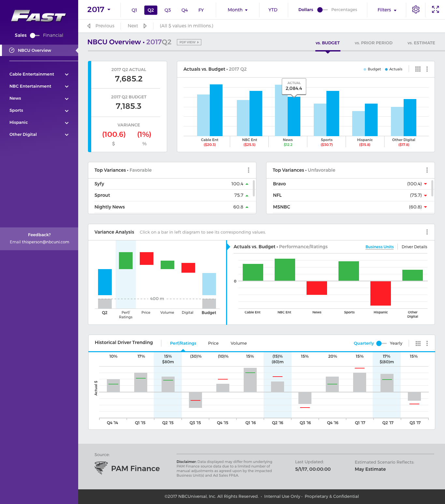The image size is (445, 504).
Task: Click Favorable variances list scrollbar
Action: click(x=254, y=188)
